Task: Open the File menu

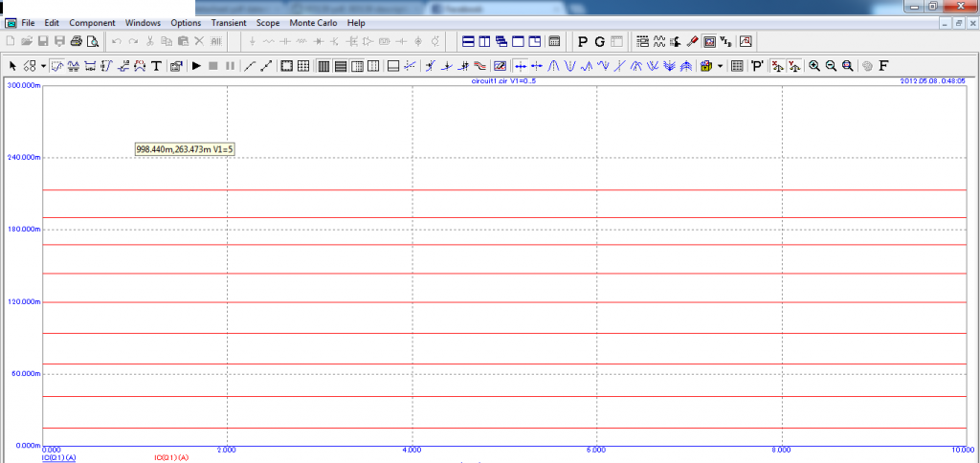Action: (x=28, y=23)
